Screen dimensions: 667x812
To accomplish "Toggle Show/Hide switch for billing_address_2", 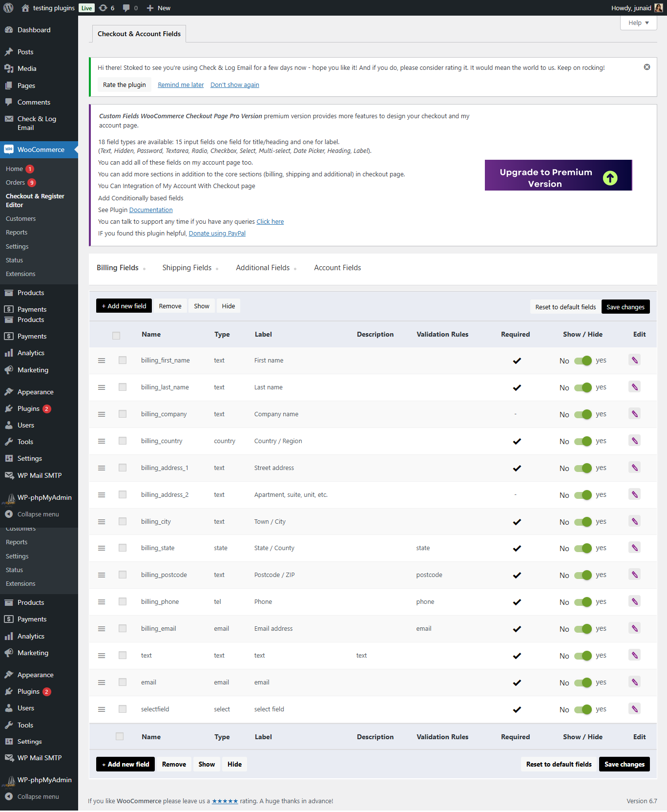I will click(x=583, y=495).
